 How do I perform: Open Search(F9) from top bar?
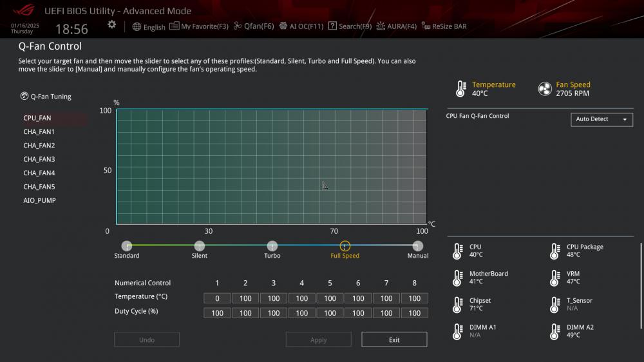(x=350, y=26)
